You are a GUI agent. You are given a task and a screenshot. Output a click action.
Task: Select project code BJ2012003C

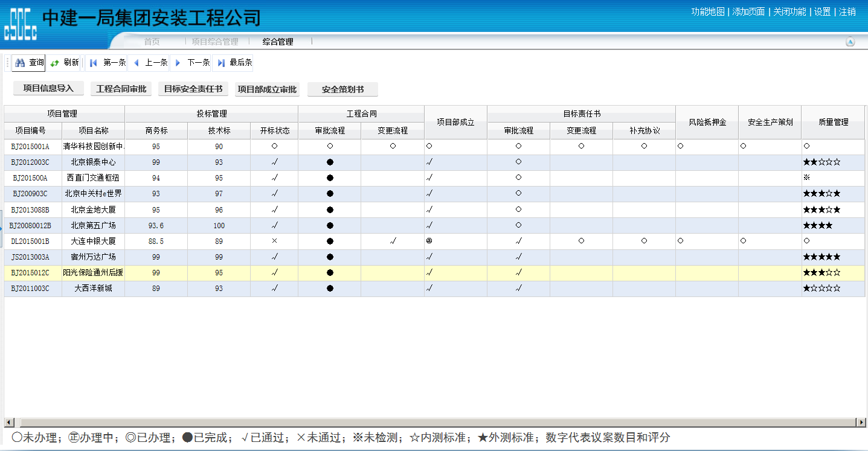(30, 162)
